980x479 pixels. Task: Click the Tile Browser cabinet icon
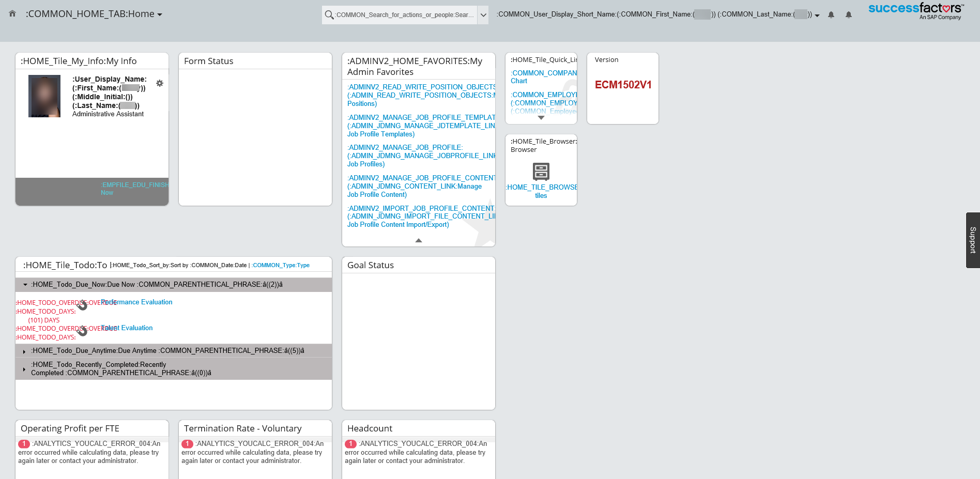541,171
